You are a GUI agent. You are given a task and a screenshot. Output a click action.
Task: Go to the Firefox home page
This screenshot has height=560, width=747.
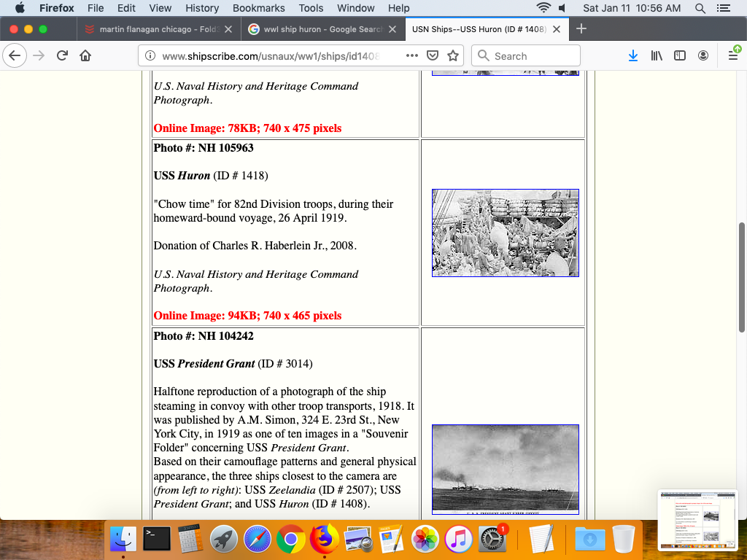coord(85,56)
